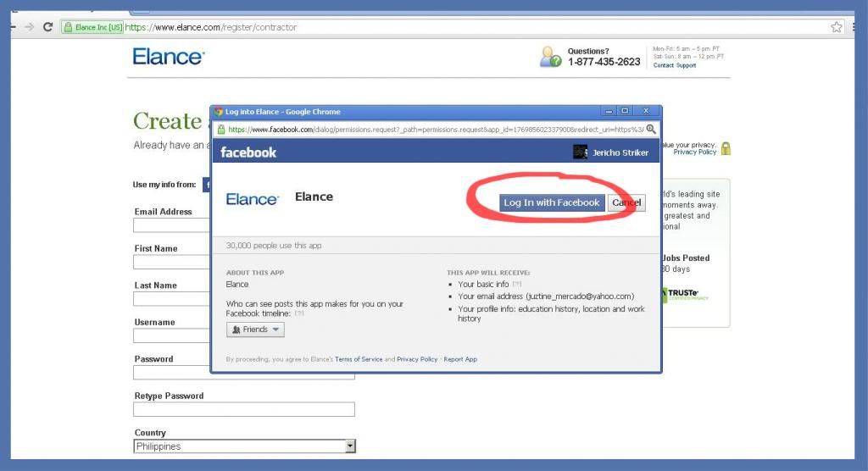Viewport: 868px width, 471px height.
Task: Click Jericho Striker user name
Action: 620,152
